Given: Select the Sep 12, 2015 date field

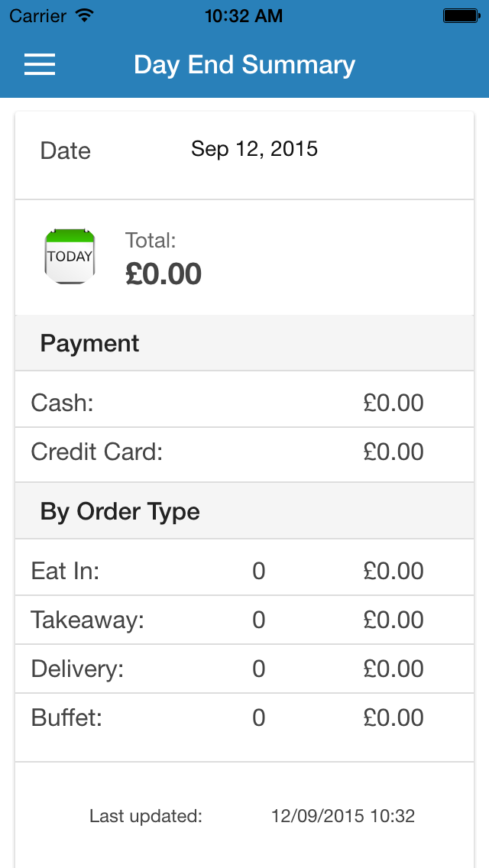Looking at the screenshot, I should pyautogui.click(x=254, y=148).
